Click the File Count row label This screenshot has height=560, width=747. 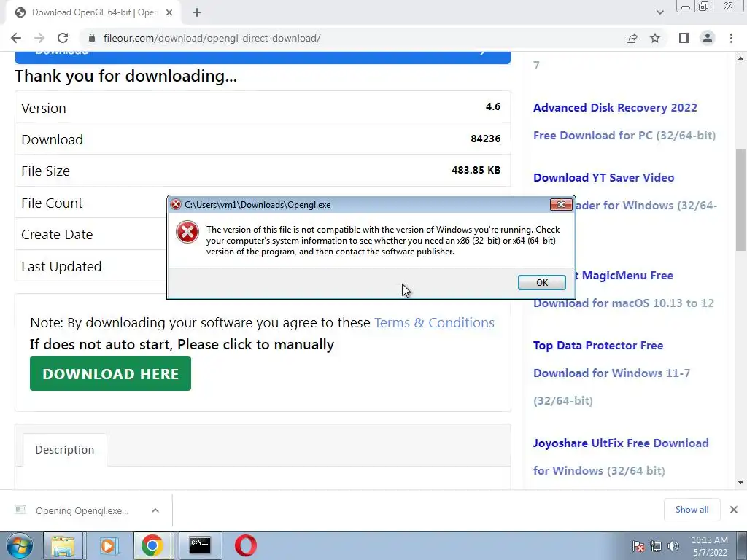pyautogui.click(x=52, y=203)
